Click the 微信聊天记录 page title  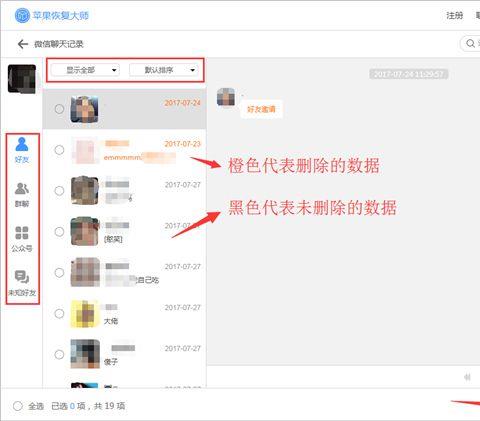pos(59,44)
